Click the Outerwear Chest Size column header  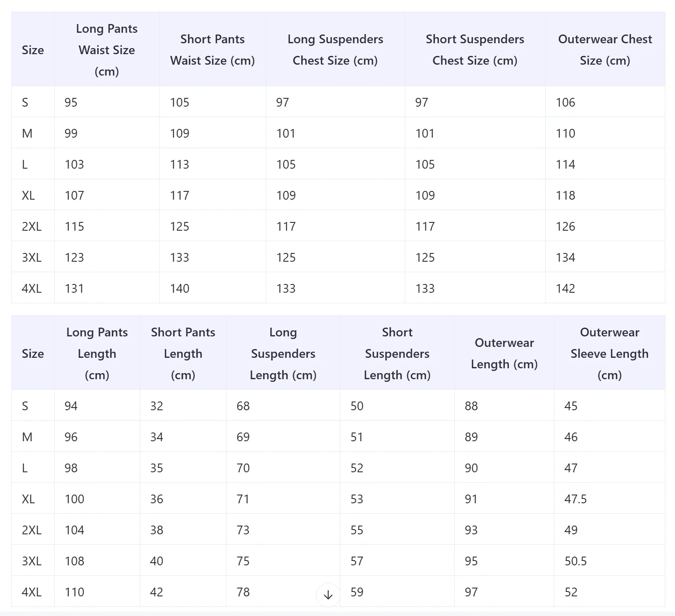pos(605,49)
